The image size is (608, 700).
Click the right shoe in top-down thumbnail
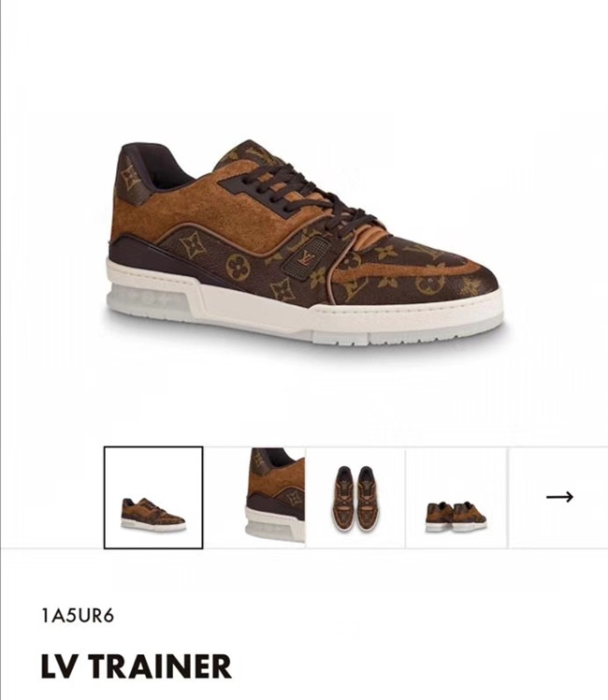[x=367, y=498]
